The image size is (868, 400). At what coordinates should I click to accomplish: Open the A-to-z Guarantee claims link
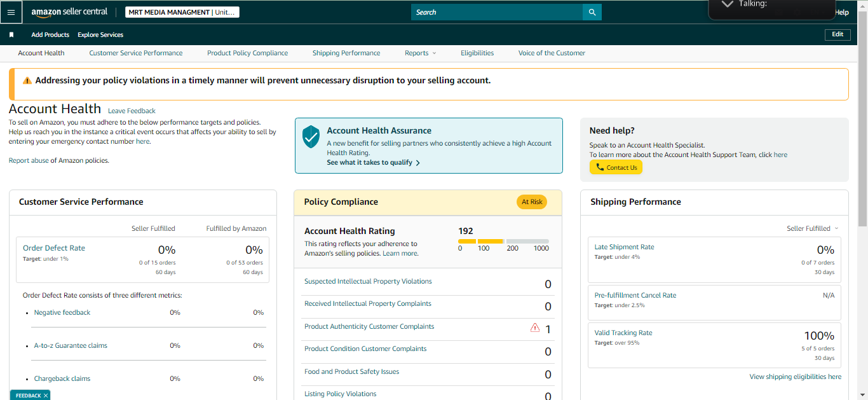point(71,345)
